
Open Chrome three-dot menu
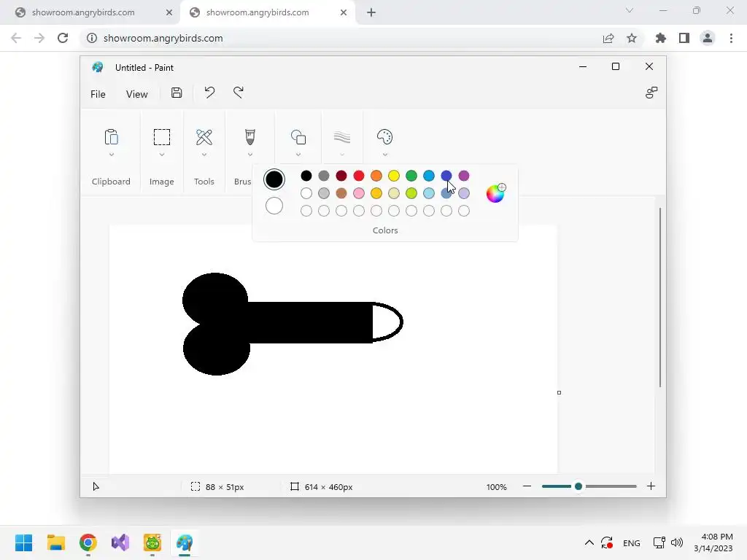point(731,38)
